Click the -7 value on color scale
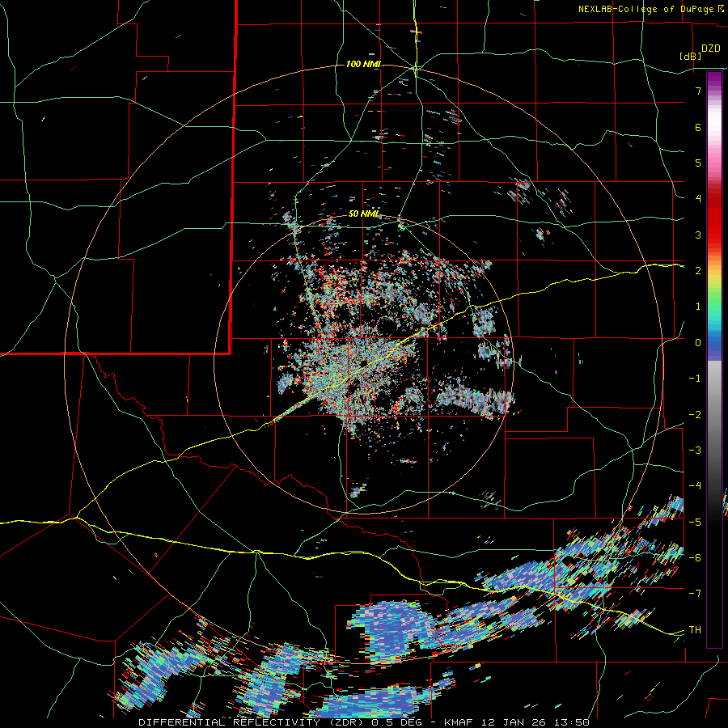This screenshot has height=728, width=728. click(695, 594)
